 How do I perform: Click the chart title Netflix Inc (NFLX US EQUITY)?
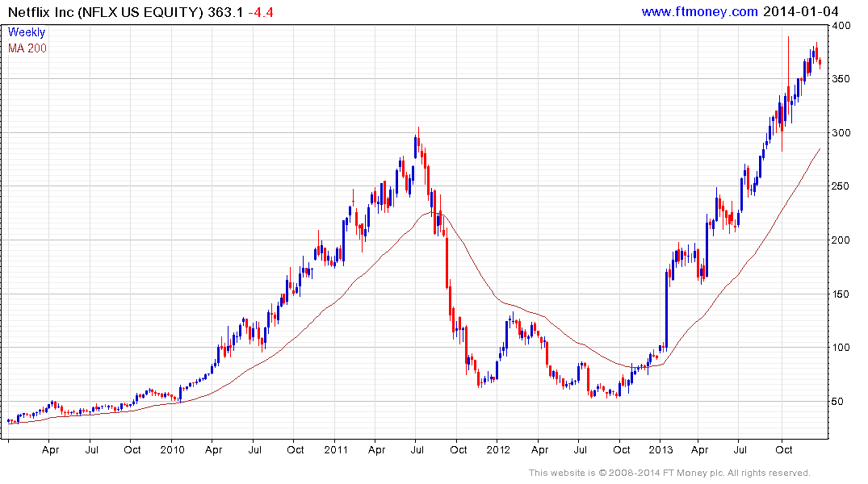pyautogui.click(x=106, y=12)
